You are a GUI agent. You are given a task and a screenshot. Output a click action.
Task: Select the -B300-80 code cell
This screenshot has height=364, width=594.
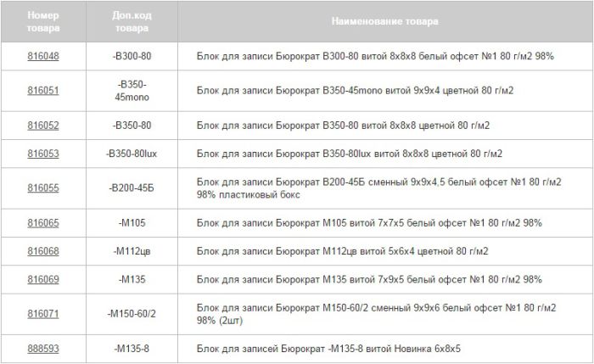click(132, 57)
